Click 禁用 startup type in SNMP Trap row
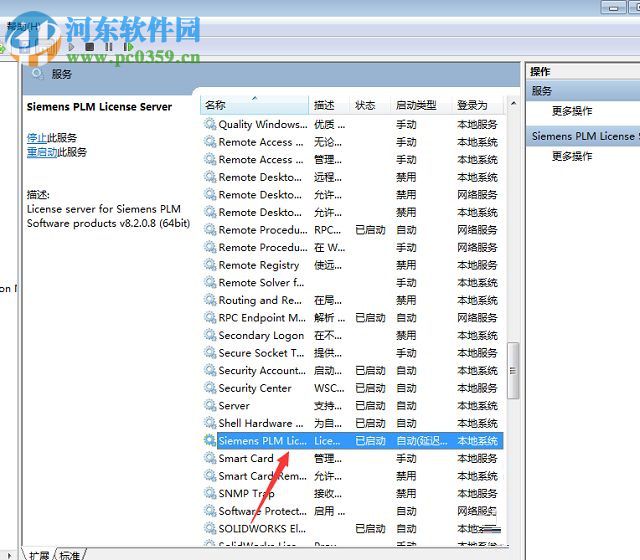This screenshot has height=560, width=640. click(x=406, y=493)
